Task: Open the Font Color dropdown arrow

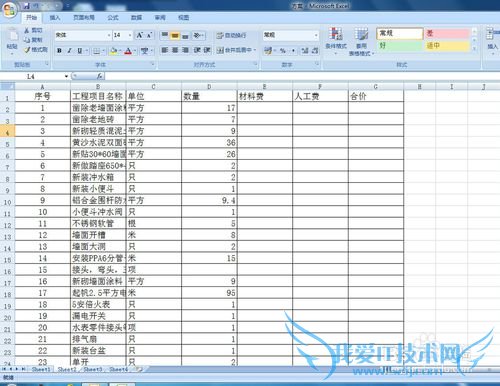Action: point(135,51)
